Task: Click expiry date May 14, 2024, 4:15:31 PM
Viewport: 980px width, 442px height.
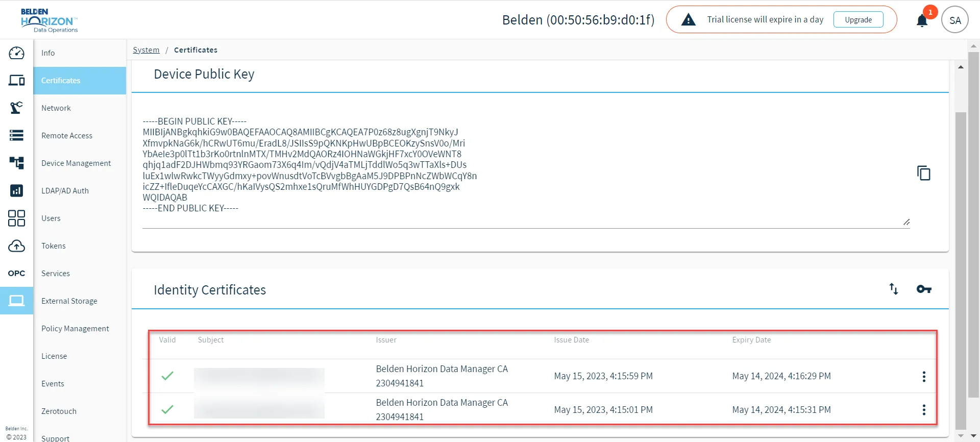Action: coord(781,410)
